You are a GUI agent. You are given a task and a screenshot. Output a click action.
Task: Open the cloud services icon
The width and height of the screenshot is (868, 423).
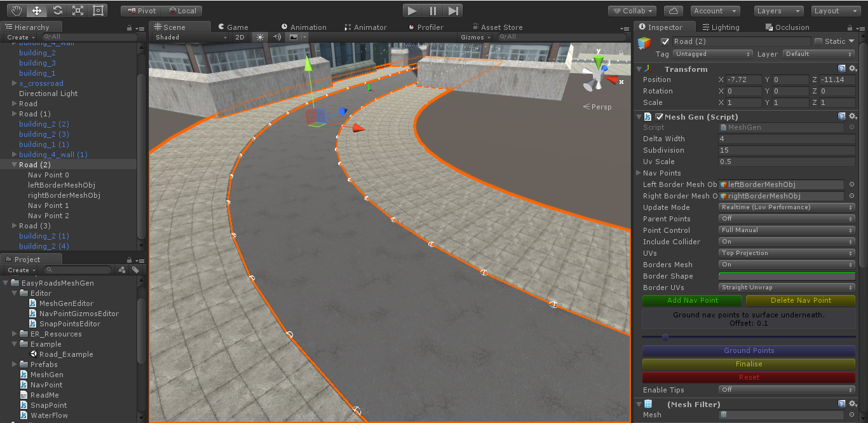pos(674,11)
